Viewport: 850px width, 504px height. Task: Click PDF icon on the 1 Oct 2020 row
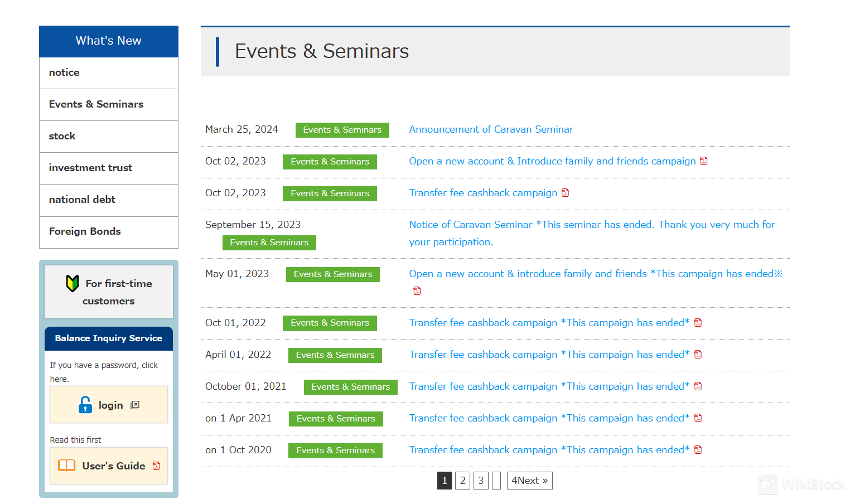[x=698, y=450]
